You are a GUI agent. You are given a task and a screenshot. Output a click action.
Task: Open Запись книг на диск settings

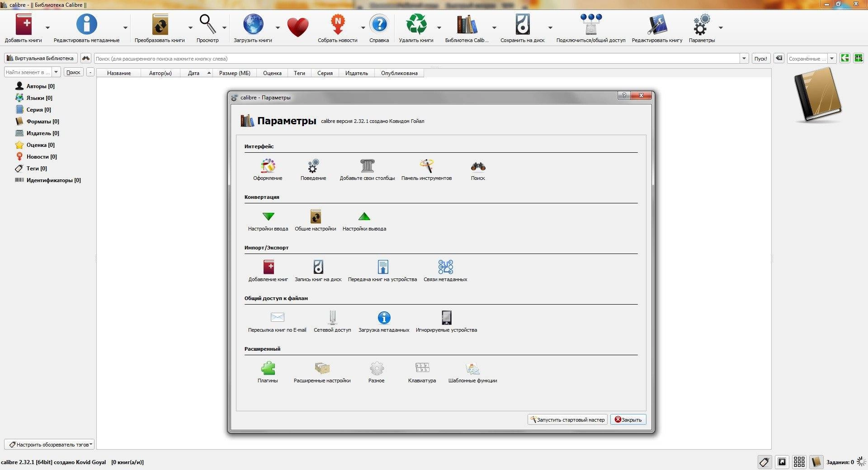[x=318, y=271]
